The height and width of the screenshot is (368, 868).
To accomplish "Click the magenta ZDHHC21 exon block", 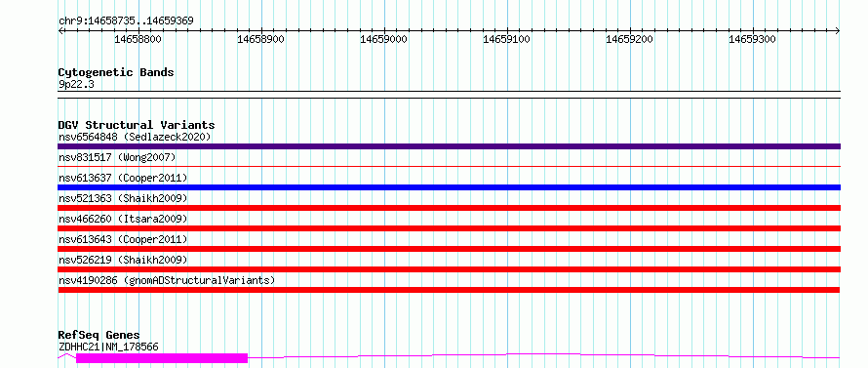I will click(162, 358).
